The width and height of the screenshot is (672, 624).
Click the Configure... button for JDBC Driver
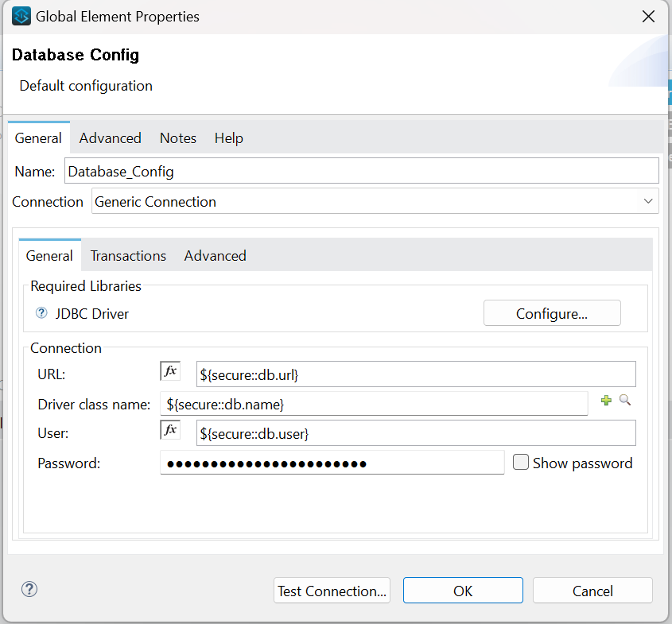(551, 313)
